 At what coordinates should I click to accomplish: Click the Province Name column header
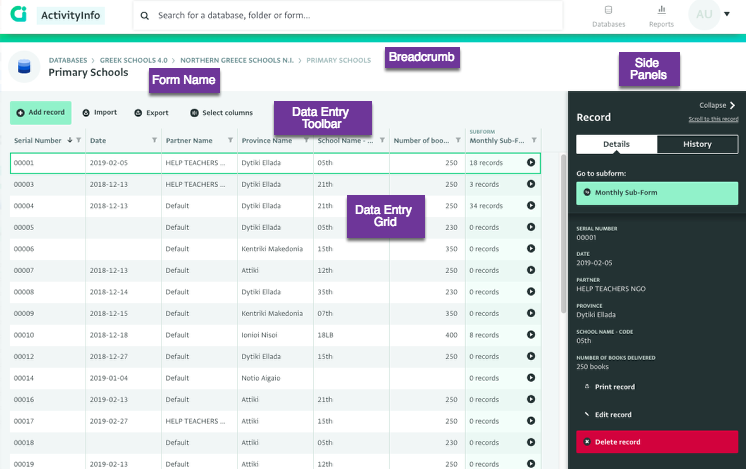267,140
